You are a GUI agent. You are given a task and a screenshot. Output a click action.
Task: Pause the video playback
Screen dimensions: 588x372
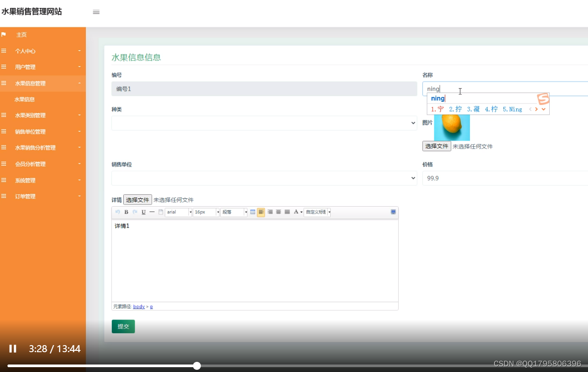click(x=13, y=349)
